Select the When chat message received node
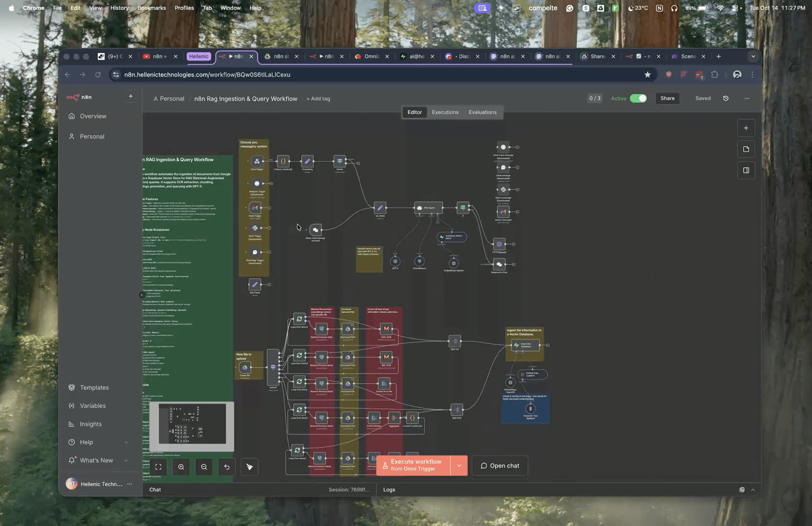Image resolution: width=812 pixels, height=526 pixels. 315,230
